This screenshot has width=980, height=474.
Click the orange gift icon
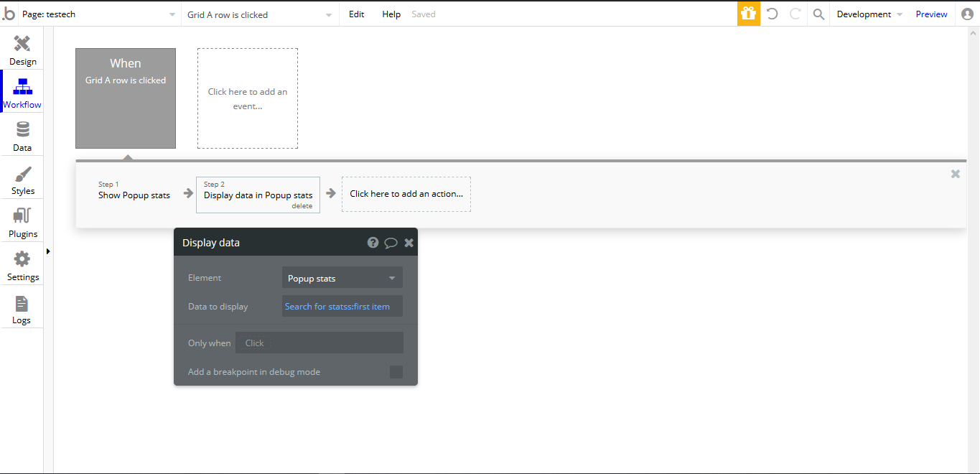coord(748,14)
